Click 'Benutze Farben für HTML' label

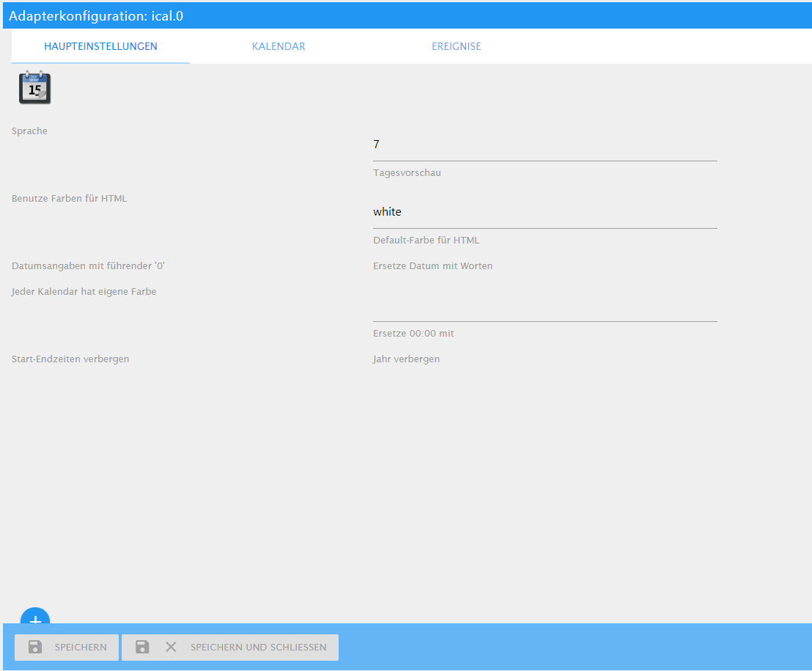[x=70, y=199]
